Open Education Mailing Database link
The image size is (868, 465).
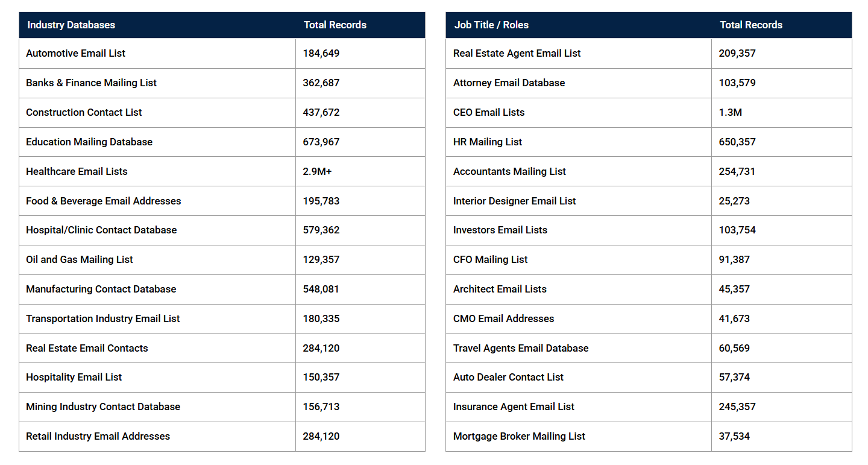click(x=89, y=142)
